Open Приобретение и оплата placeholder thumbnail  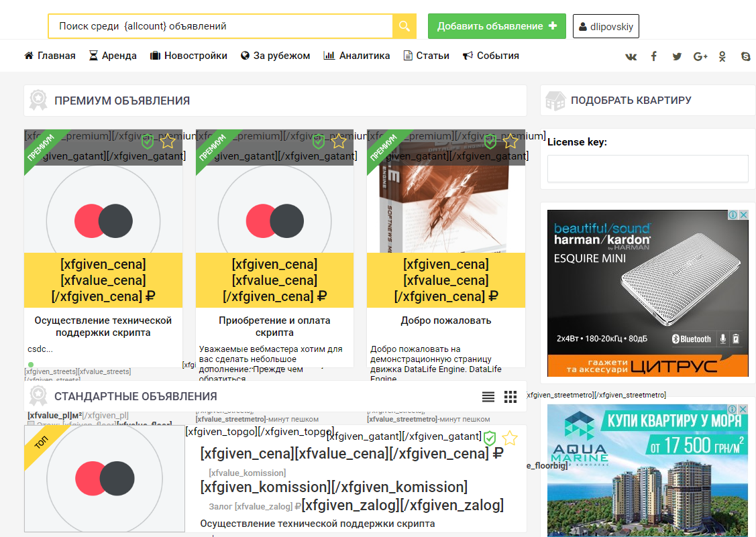tap(274, 209)
